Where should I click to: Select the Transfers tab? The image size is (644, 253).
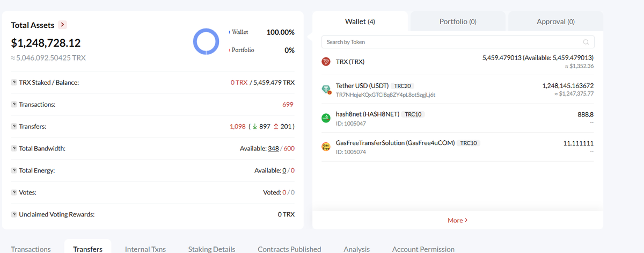(88, 249)
